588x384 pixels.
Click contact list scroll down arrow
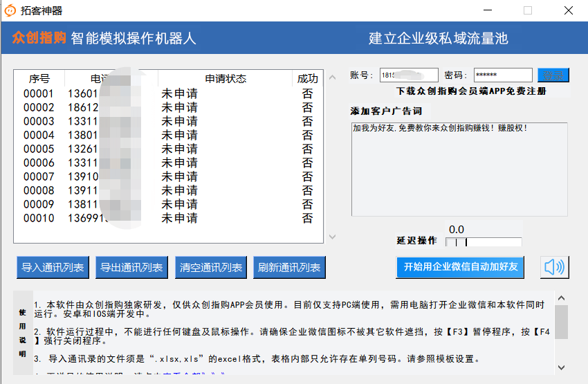(332, 237)
